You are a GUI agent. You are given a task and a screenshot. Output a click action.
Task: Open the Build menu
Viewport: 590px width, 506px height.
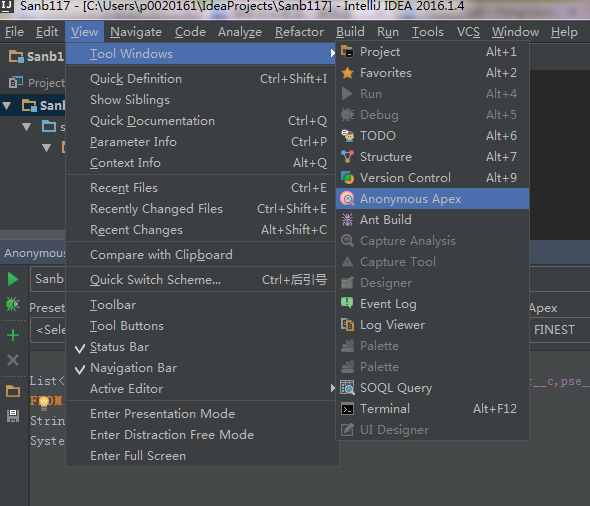(350, 32)
